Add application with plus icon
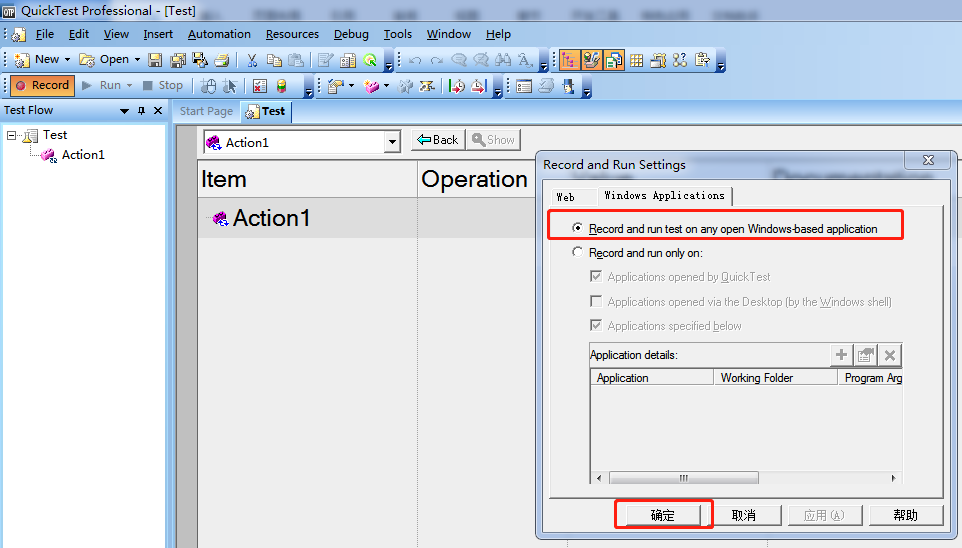 (842, 355)
